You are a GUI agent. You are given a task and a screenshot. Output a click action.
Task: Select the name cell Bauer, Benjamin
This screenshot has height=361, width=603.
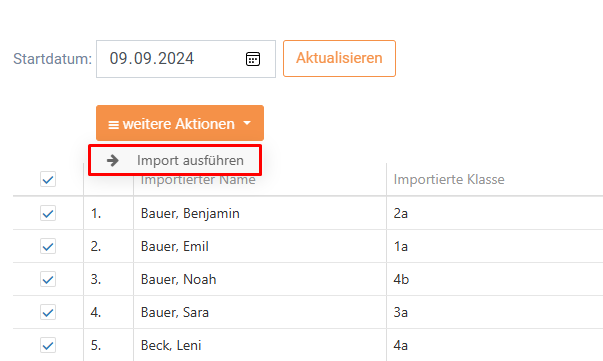[x=190, y=213]
